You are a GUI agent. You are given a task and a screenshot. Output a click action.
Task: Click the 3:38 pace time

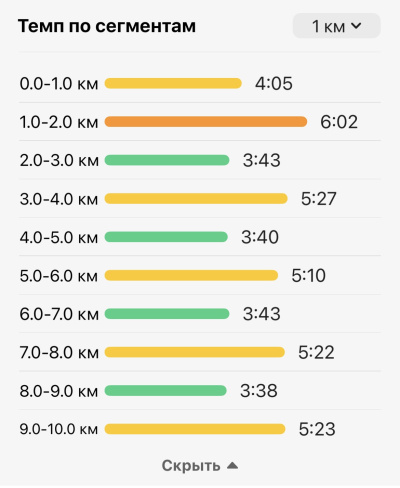(x=259, y=391)
